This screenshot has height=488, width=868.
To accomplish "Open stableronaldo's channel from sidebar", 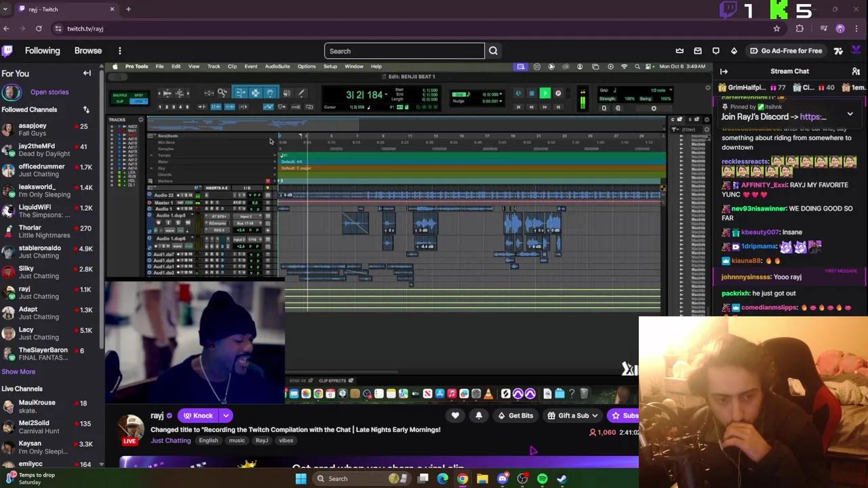I will pos(50,251).
